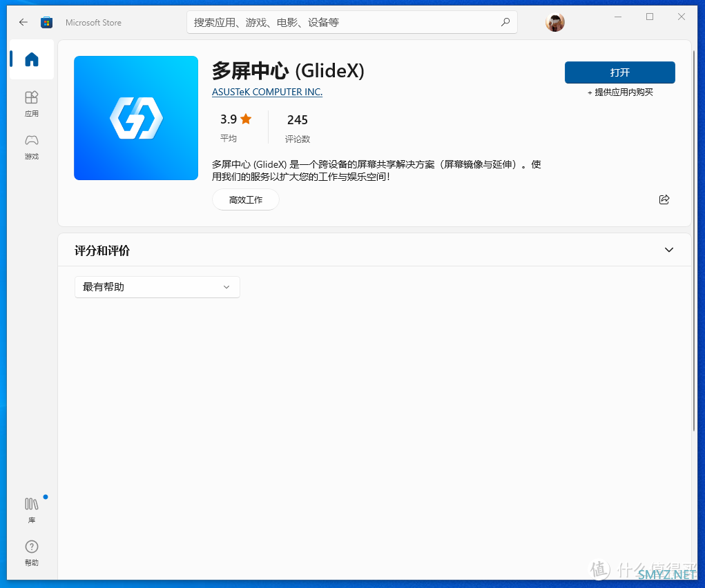Close the Microsoft Store window
This screenshot has width=705, height=588.
[681, 17]
